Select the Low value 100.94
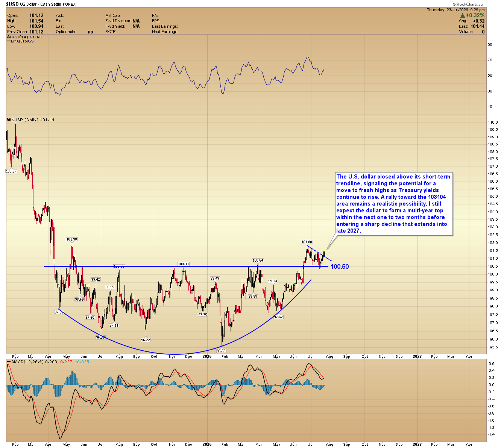 click(36, 26)
